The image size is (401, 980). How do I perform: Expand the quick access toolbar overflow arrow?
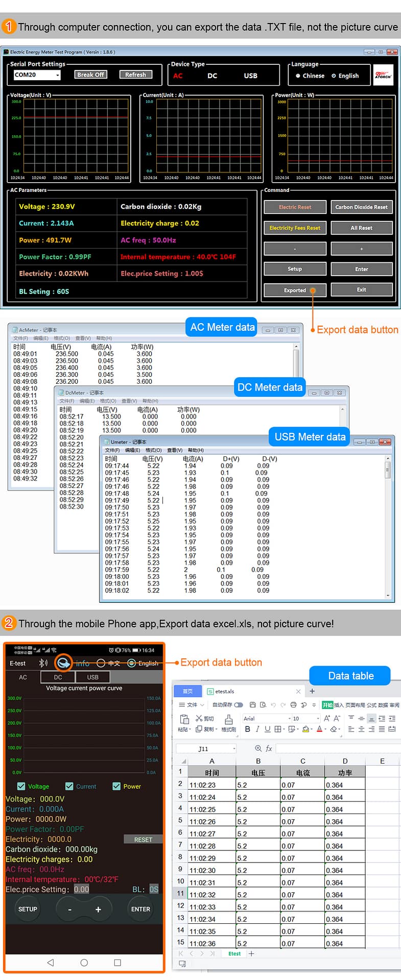tap(314, 705)
